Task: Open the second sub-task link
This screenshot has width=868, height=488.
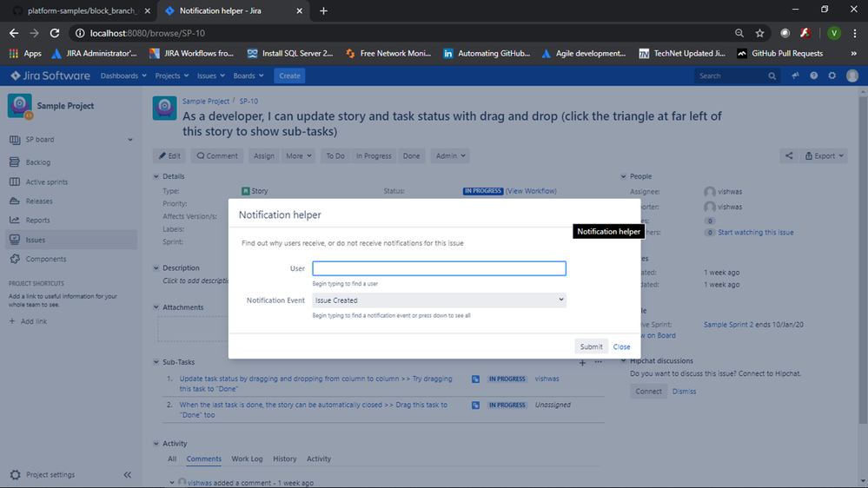Action: coord(314,410)
